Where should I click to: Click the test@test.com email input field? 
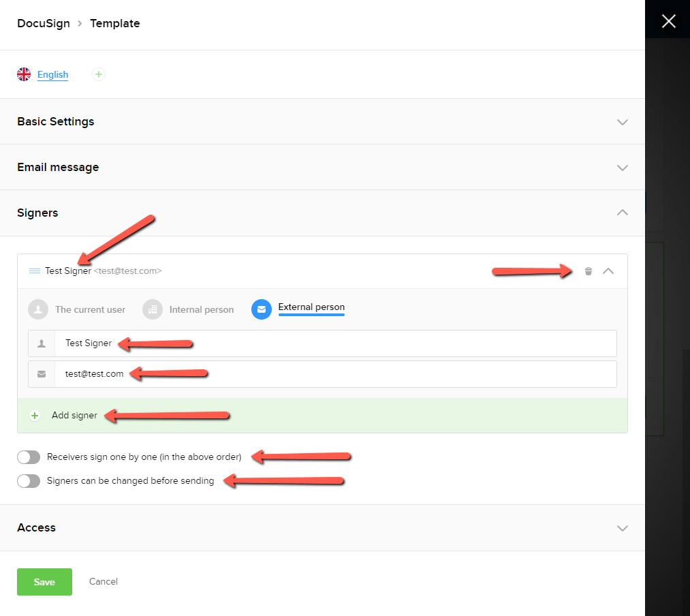tap(334, 374)
